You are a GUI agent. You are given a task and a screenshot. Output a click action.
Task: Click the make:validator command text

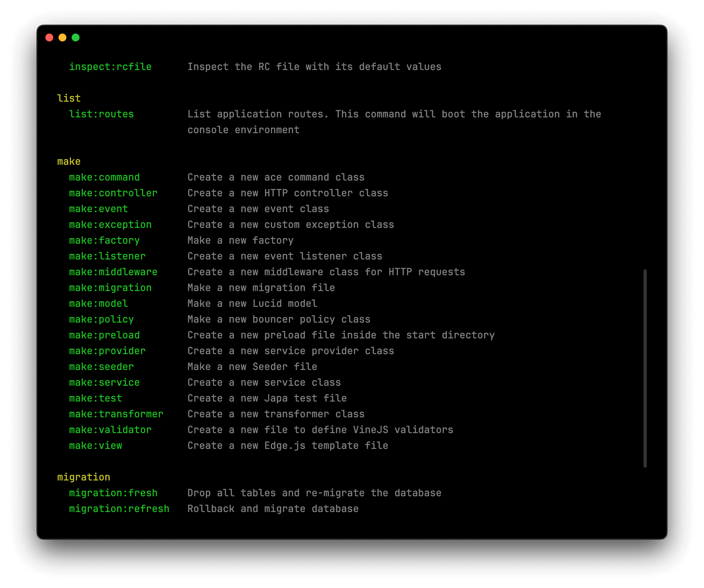click(110, 430)
